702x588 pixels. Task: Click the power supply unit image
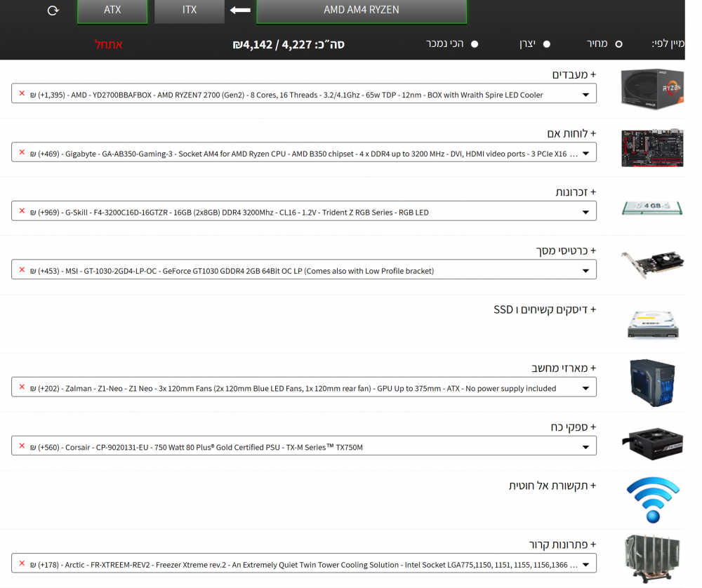pyautogui.click(x=653, y=443)
